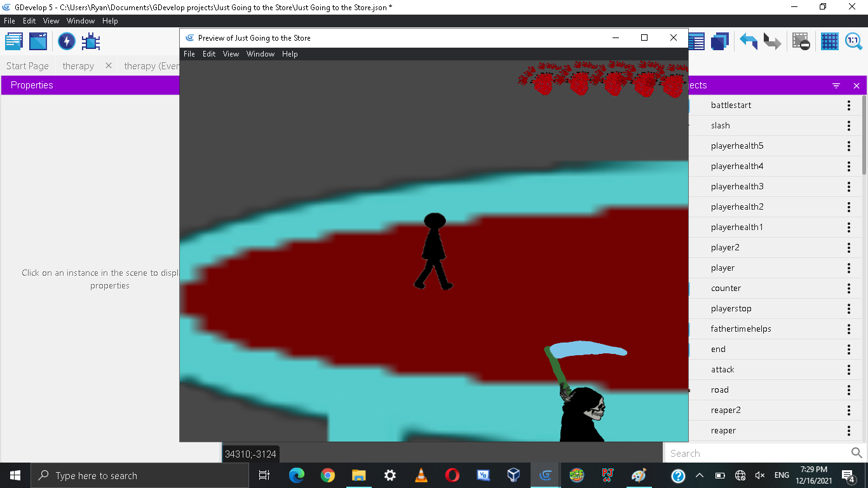Screen dimensions: 868x488
Task: Open the debugger bug icon
Action: click(x=91, y=41)
